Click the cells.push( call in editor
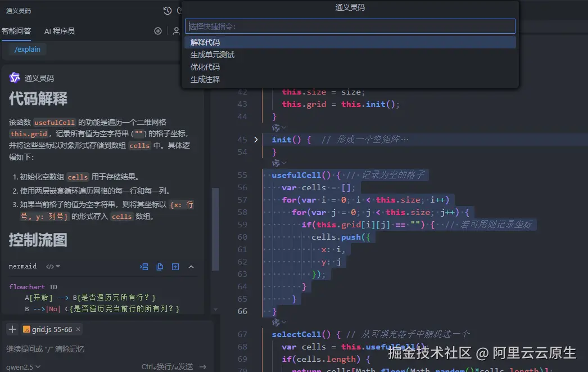The height and width of the screenshot is (372, 588). coord(338,237)
